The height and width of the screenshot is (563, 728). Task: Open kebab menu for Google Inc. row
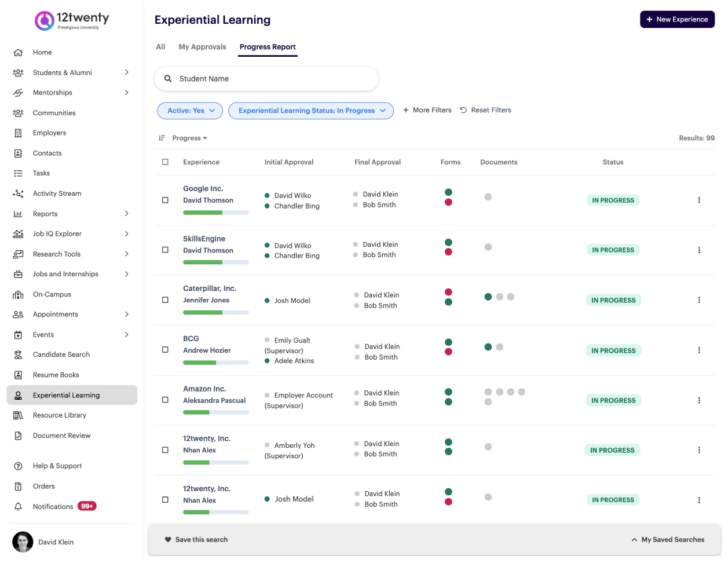699,200
